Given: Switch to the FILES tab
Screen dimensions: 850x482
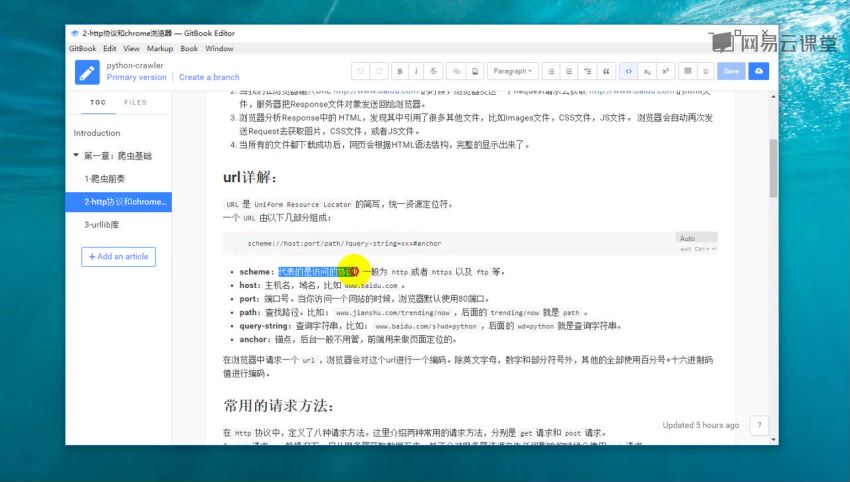Looking at the screenshot, I should (135, 102).
